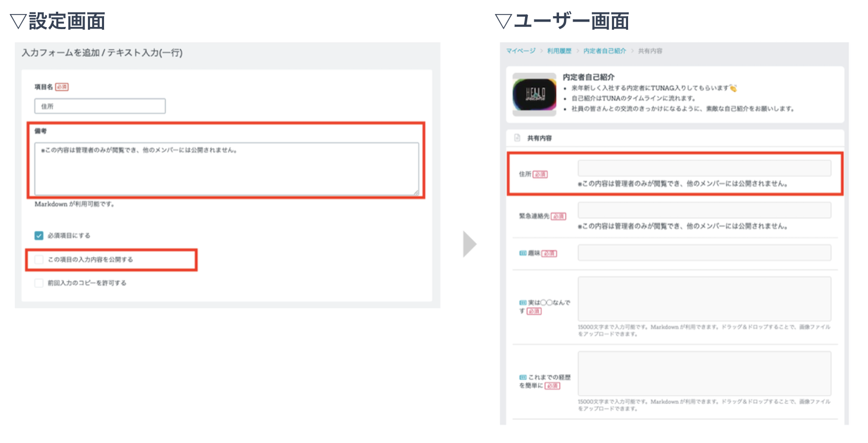The width and height of the screenshot is (868, 443).
Task: Open マイページ breadcrumb link
Action: [x=520, y=51]
